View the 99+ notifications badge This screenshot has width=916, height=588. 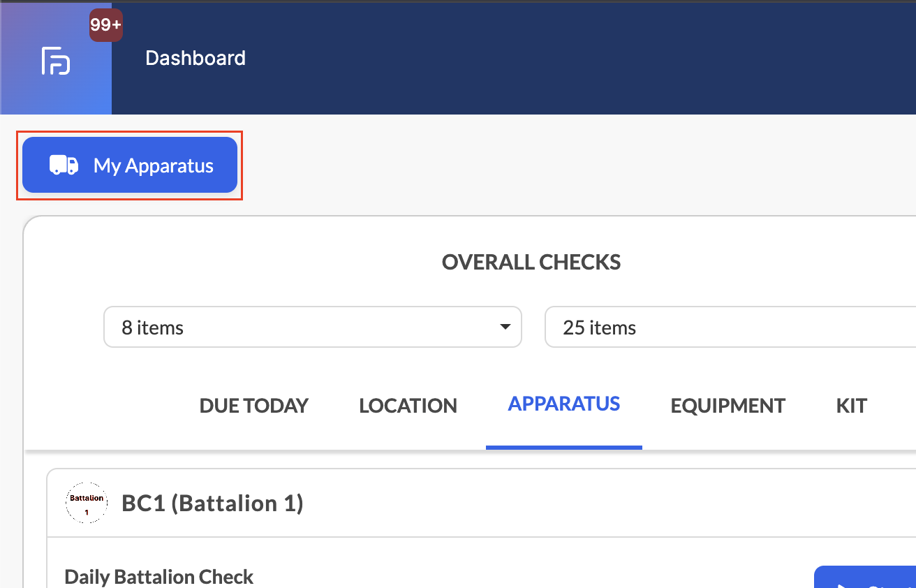(106, 25)
